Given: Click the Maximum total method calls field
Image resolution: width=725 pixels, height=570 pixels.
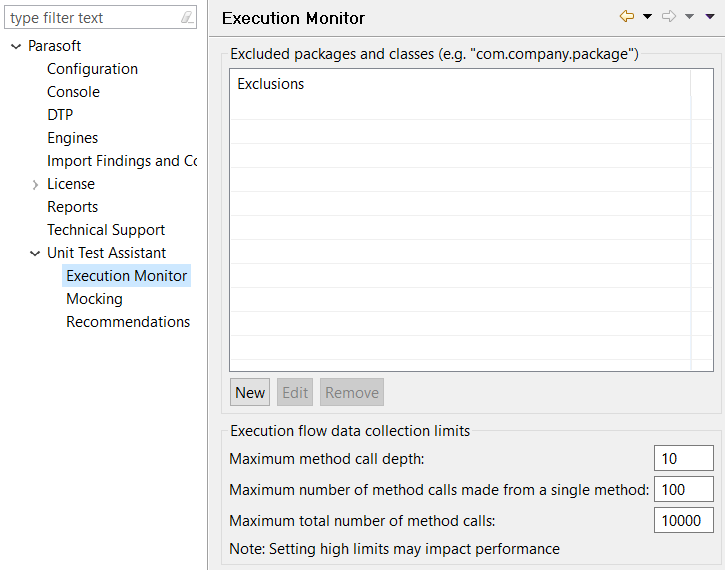Looking at the screenshot, I should tap(684, 521).
